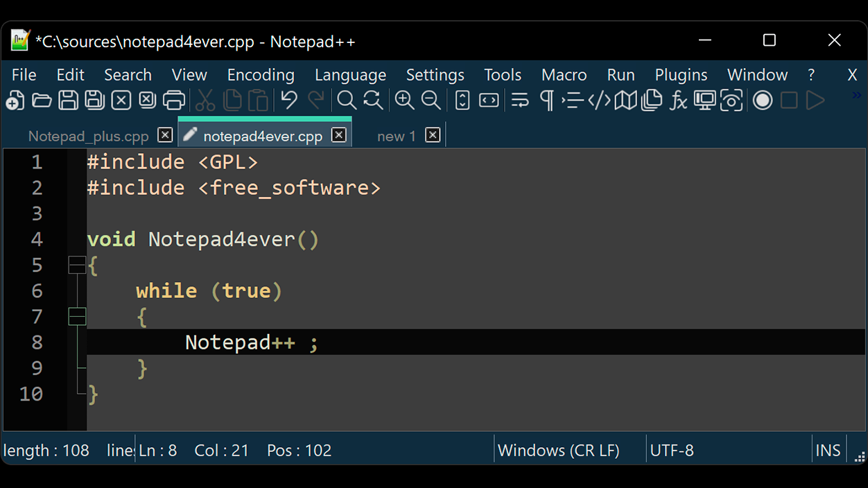Toggle the indent guide icon

(x=573, y=101)
